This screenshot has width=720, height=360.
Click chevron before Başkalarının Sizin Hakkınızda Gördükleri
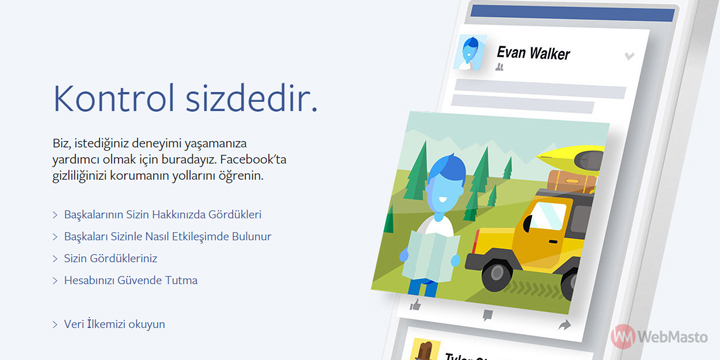click(x=55, y=215)
